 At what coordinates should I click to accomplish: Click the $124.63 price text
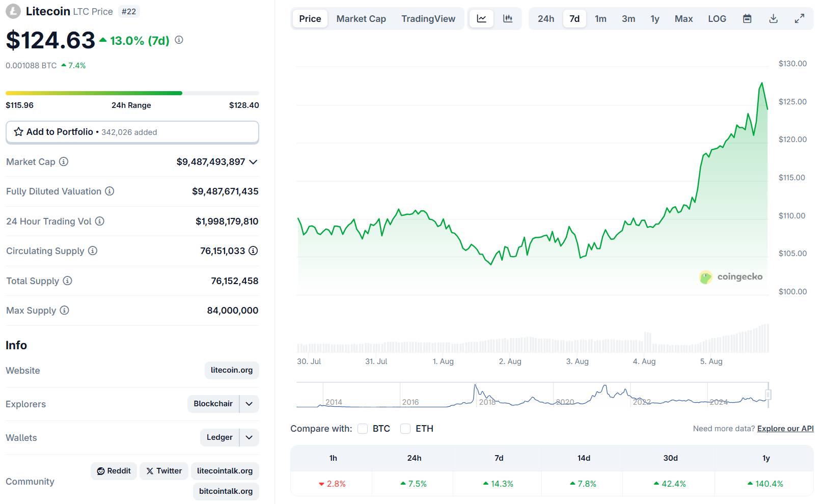50,40
